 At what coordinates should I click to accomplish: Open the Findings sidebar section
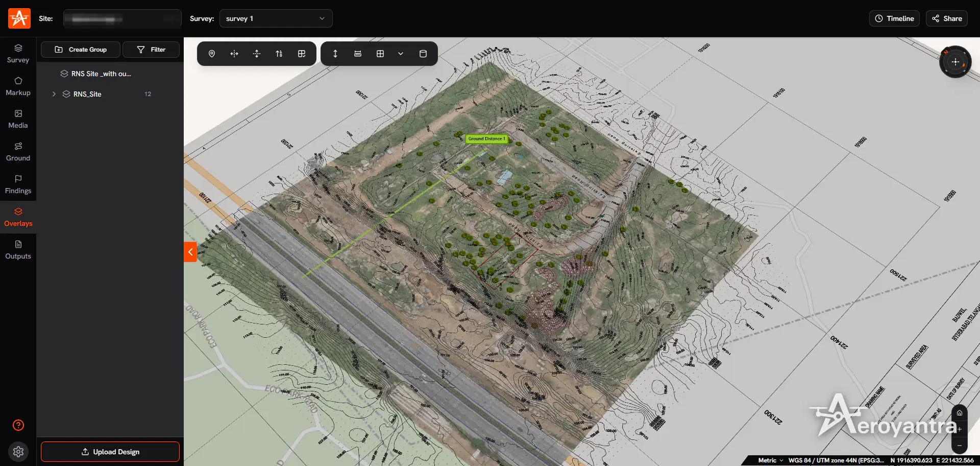click(18, 184)
